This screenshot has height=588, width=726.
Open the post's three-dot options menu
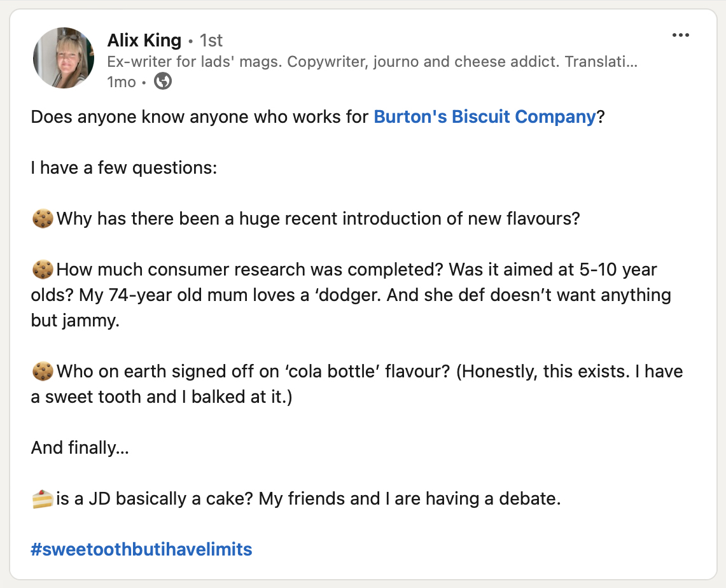click(x=681, y=35)
